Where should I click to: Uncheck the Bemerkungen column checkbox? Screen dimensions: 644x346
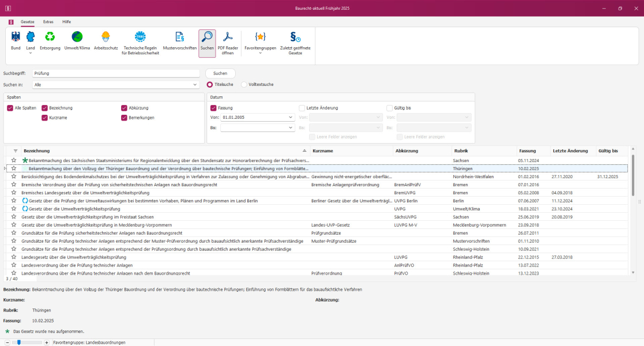(x=124, y=118)
